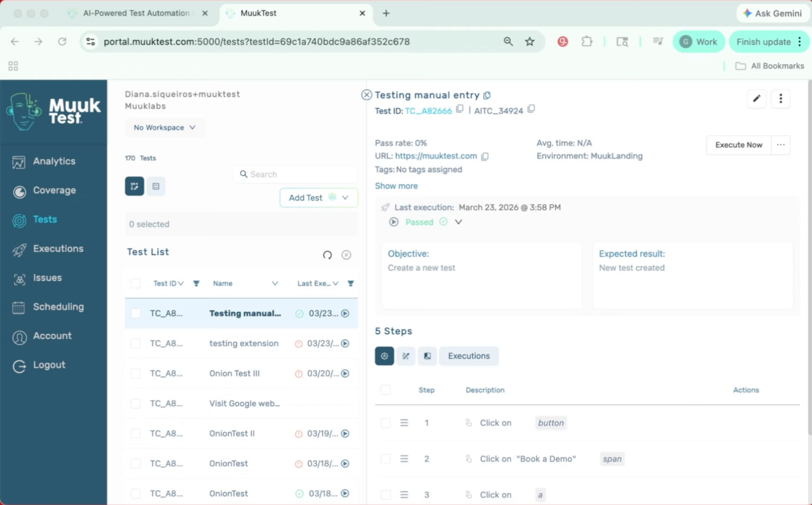Open the TC_A82666 test ID link
This screenshot has height=505, width=812.
click(428, 111)
